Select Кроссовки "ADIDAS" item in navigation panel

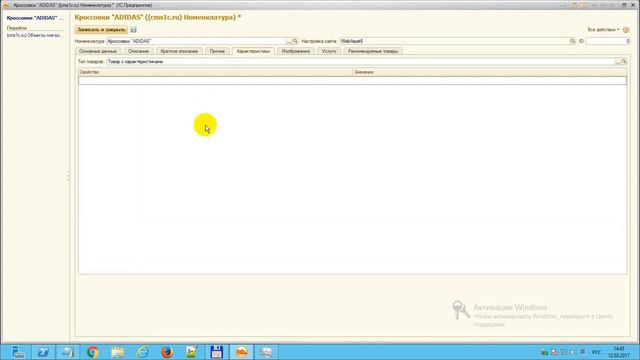pyautogui.click(x=35, y=18)
